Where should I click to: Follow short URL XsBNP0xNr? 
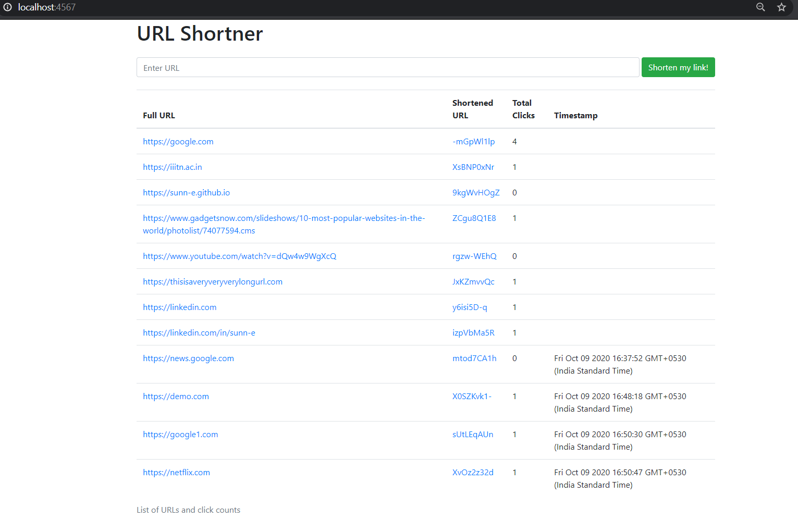point(473,167)
